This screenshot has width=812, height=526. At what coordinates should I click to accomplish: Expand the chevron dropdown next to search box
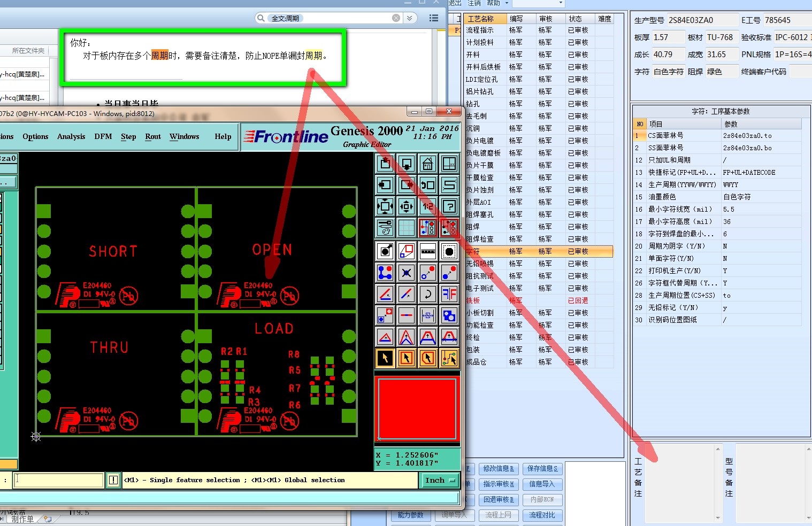pyautogui.click(x=409, y=18)
